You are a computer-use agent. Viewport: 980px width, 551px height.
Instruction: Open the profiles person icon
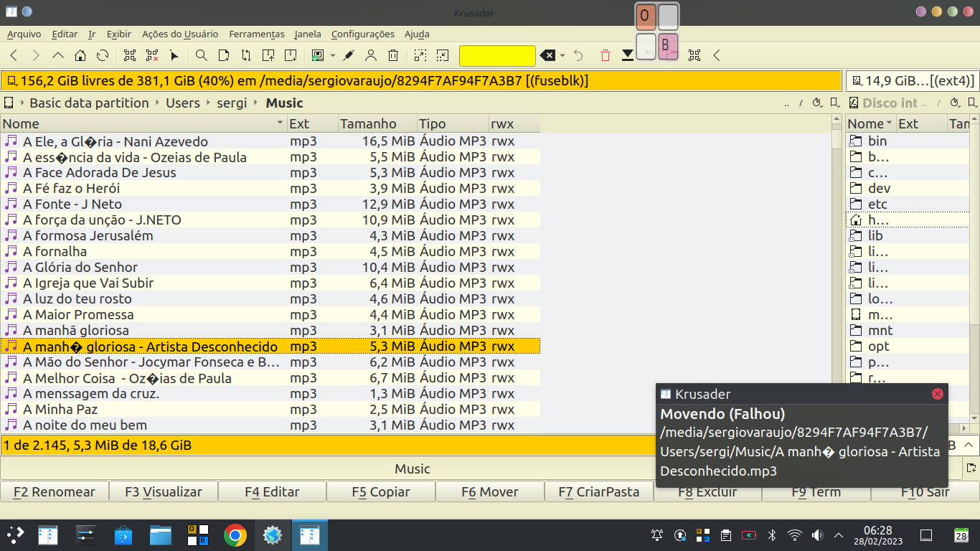click(x=371, y=55)
